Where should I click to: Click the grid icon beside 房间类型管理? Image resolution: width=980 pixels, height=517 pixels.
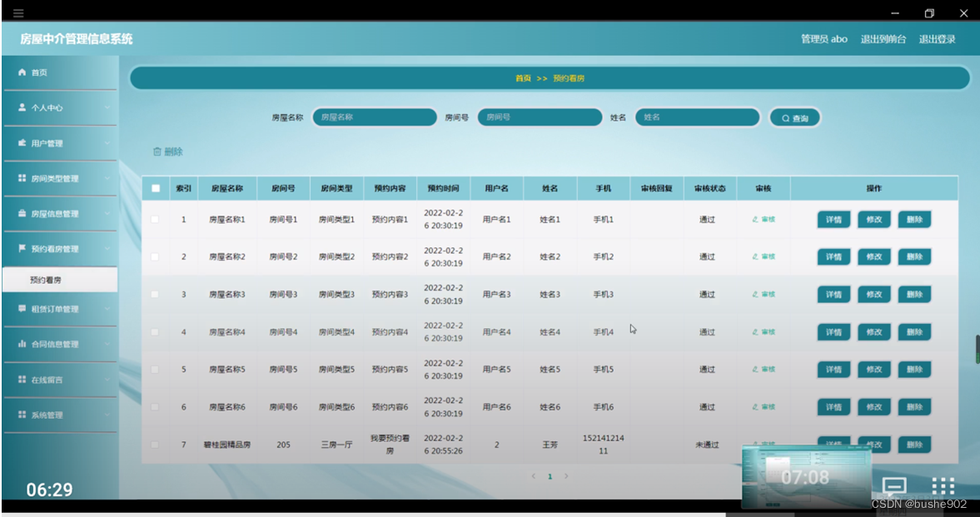click(22, 178)
